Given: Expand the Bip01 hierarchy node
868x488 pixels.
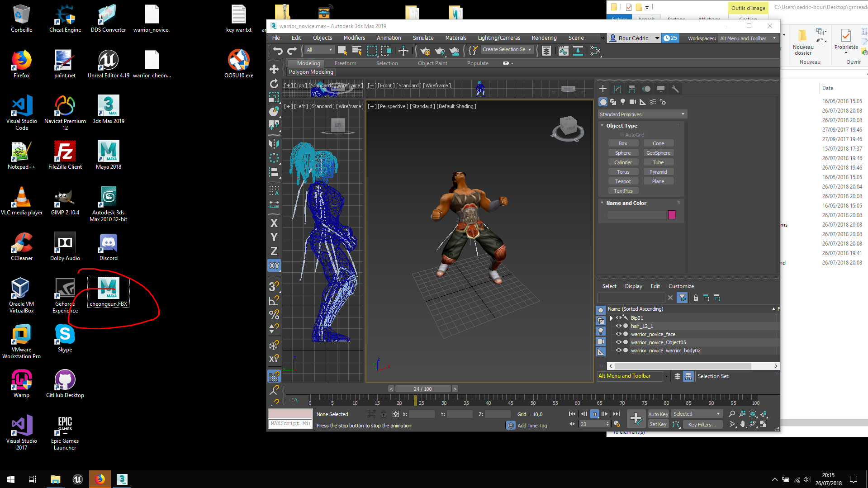Looking at the screenshot, I should click(612, 318).
